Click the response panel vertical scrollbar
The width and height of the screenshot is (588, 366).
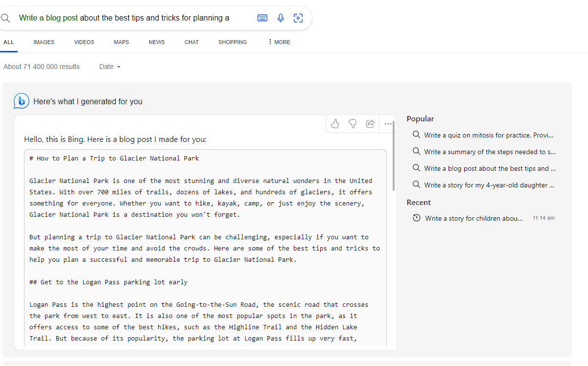coord(394,161)
